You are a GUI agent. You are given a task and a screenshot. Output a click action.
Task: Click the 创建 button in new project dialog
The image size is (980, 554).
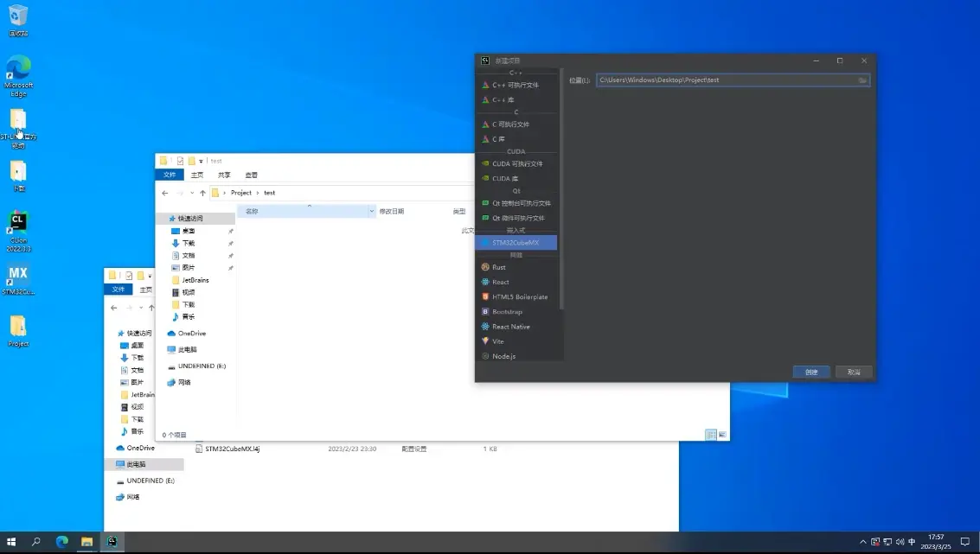click(811, 372)
